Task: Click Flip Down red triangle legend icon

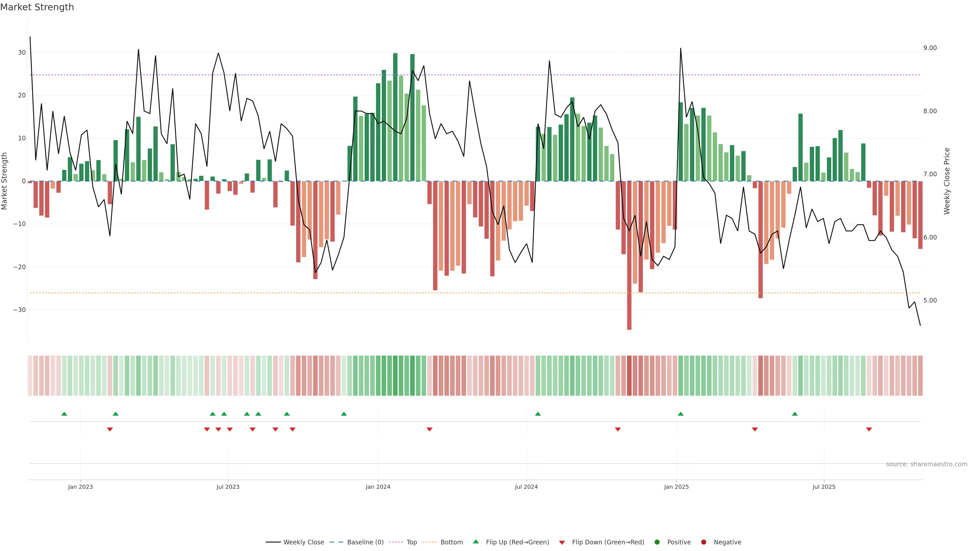Action: (x=562, y=543)
